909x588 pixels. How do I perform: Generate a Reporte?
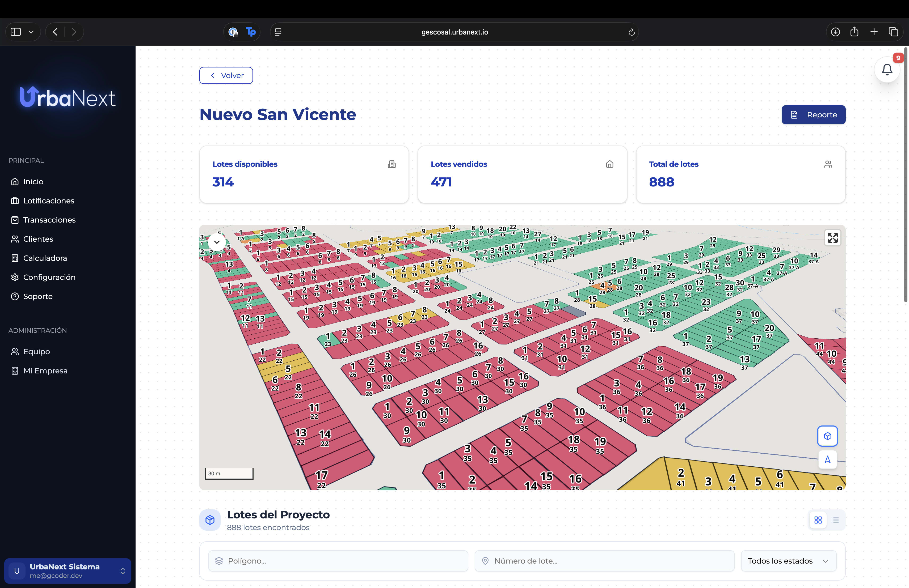[814, 115]
